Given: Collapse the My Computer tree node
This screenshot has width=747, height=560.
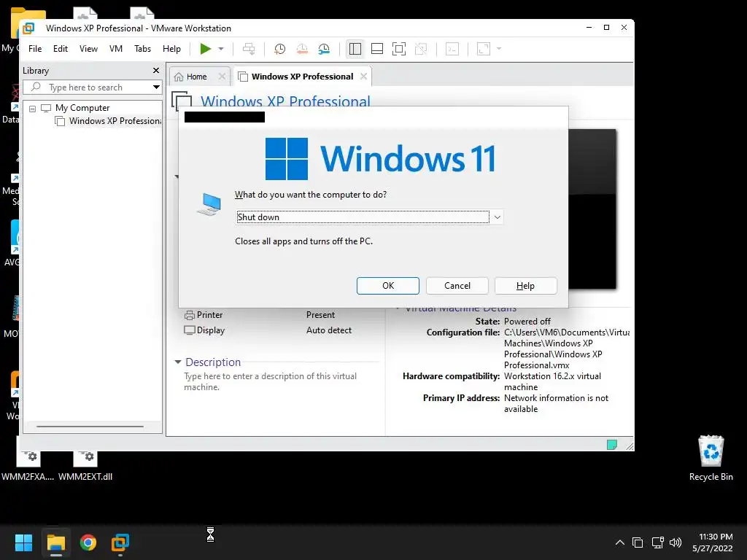Looking at the screenshot, I should [x=32, y=109].
